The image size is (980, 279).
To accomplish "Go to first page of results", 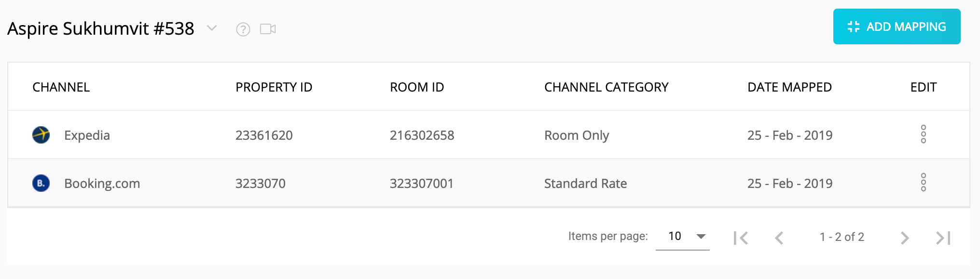I will pyautogui.click(x=741, y=238).
